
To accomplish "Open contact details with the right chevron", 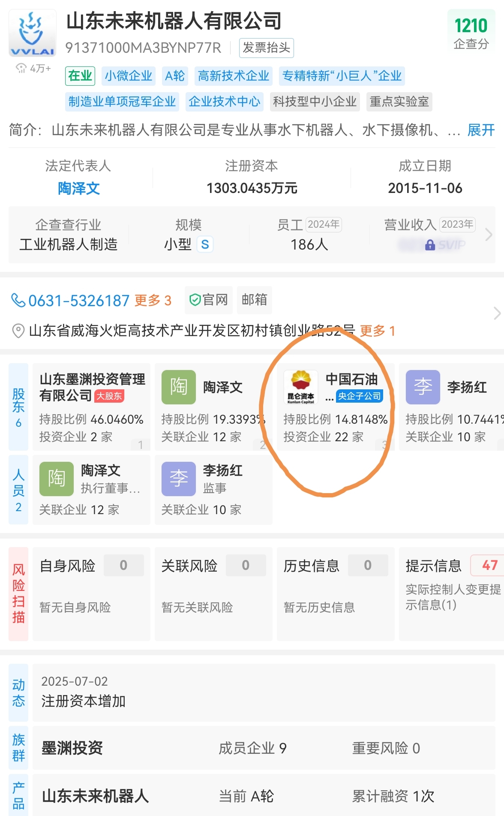I will (497, 313).
